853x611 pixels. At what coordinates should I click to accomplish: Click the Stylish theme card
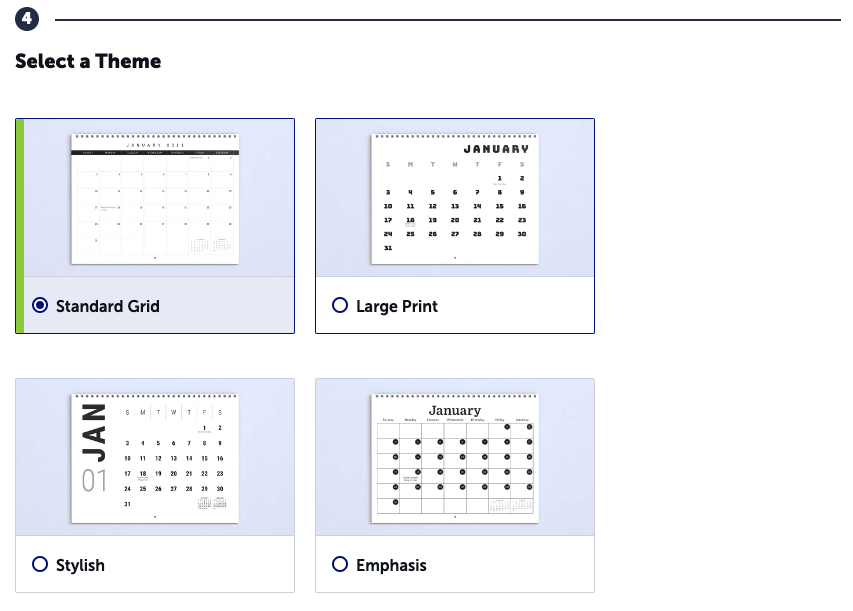coord(155,485)
